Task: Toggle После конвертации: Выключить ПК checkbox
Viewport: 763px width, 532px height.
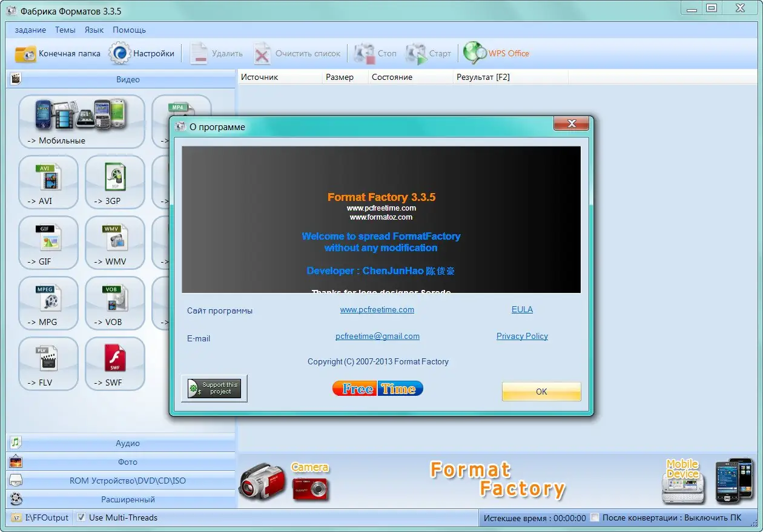Action: [595, 517]
